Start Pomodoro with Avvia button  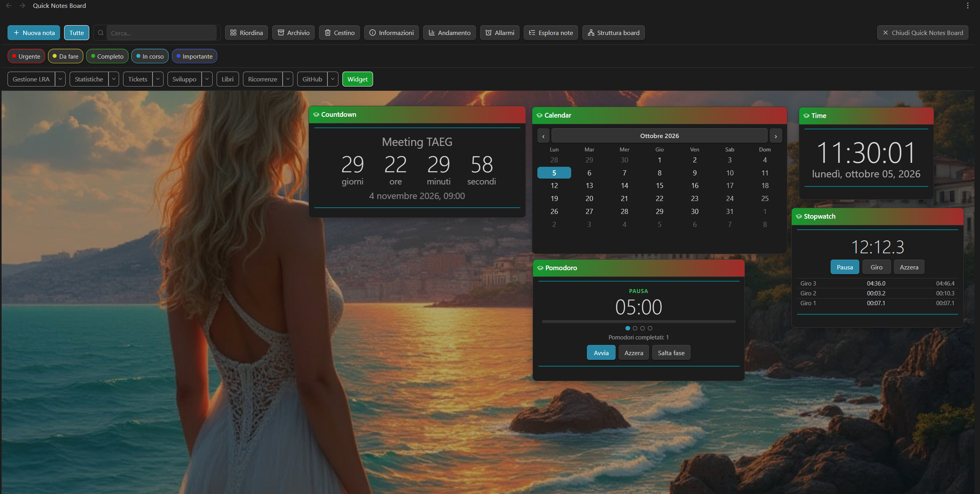coord(601,353)
